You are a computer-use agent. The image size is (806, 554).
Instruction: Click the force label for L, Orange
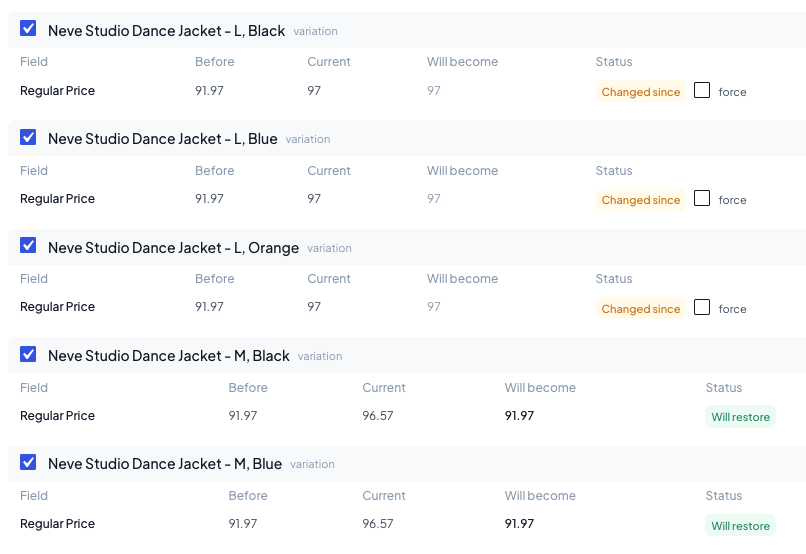pos(732,309)
